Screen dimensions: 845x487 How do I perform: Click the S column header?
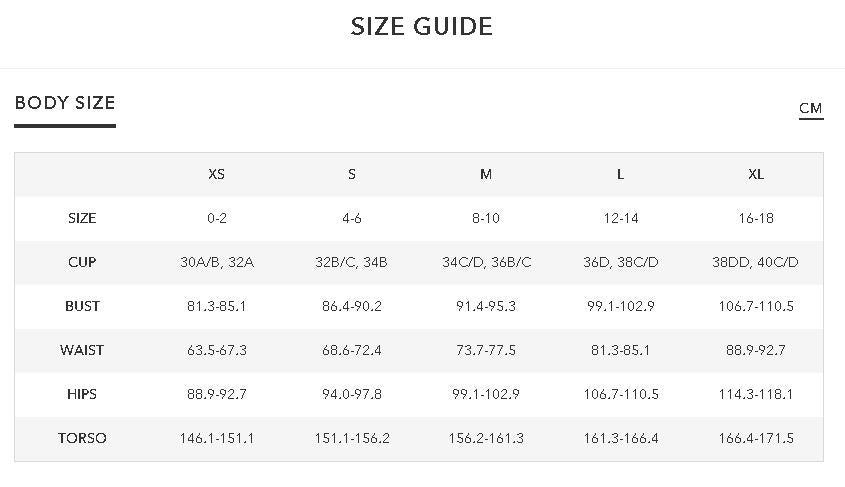click(352, 174)
